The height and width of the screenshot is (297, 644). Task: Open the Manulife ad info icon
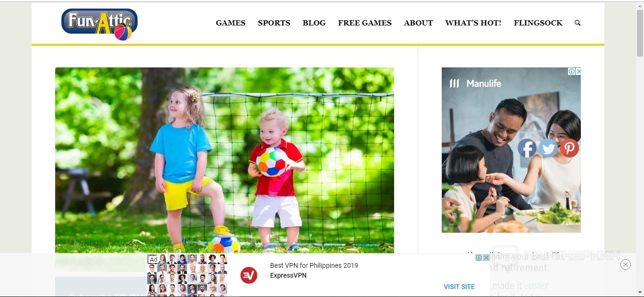(571, 72)
